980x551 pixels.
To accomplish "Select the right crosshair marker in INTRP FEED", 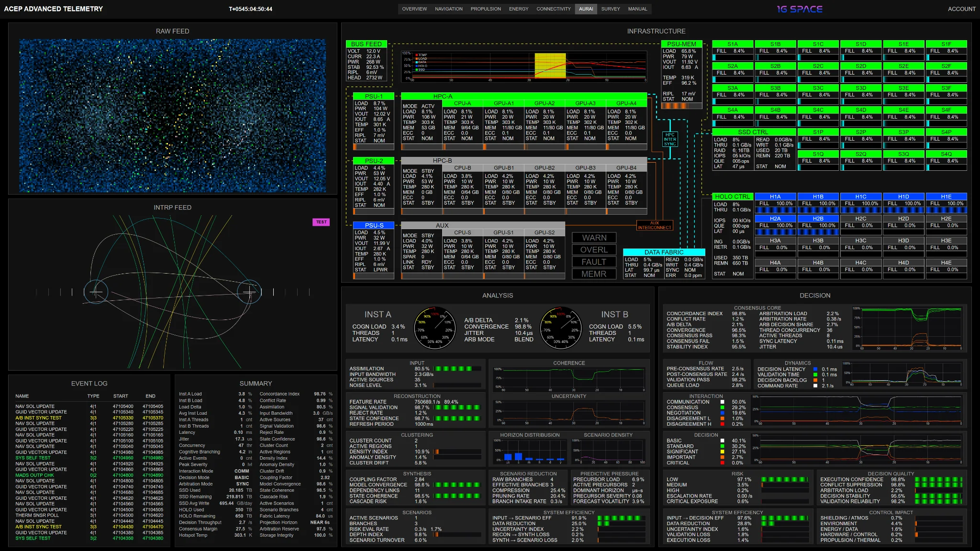I will (249, 291).
